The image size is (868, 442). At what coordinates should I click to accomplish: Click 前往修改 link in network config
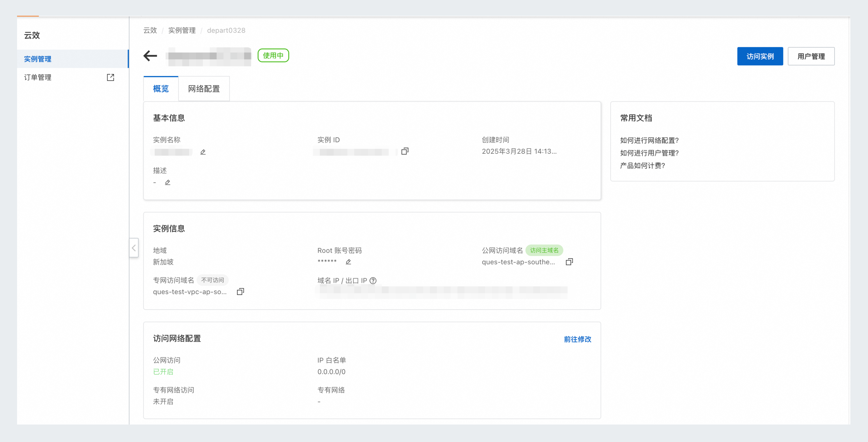(577, 339)
